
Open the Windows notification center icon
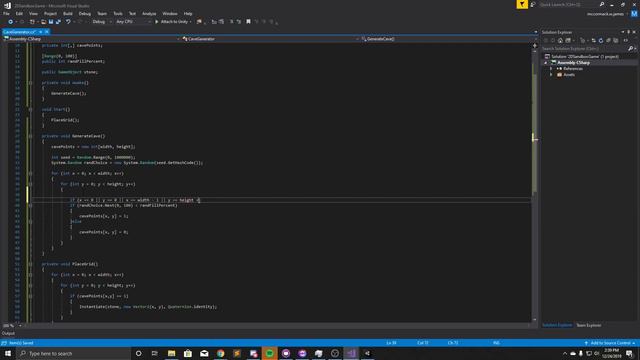point(629,353)
